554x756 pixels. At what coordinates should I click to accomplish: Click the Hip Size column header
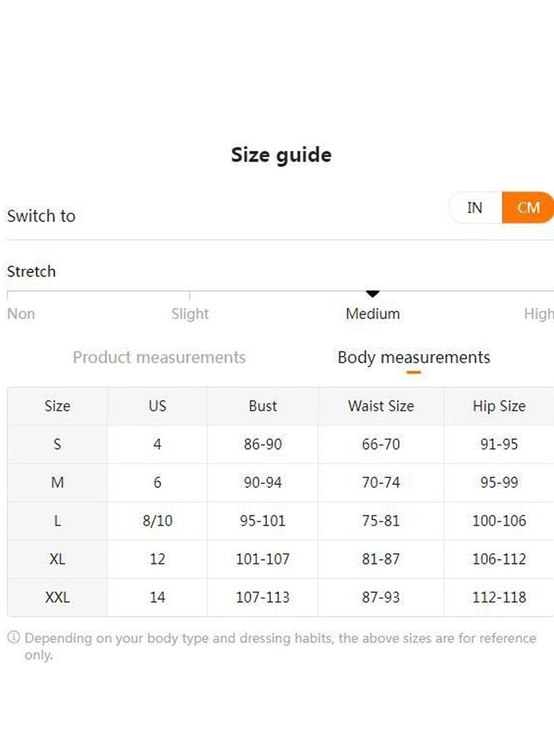pos(499,406)
